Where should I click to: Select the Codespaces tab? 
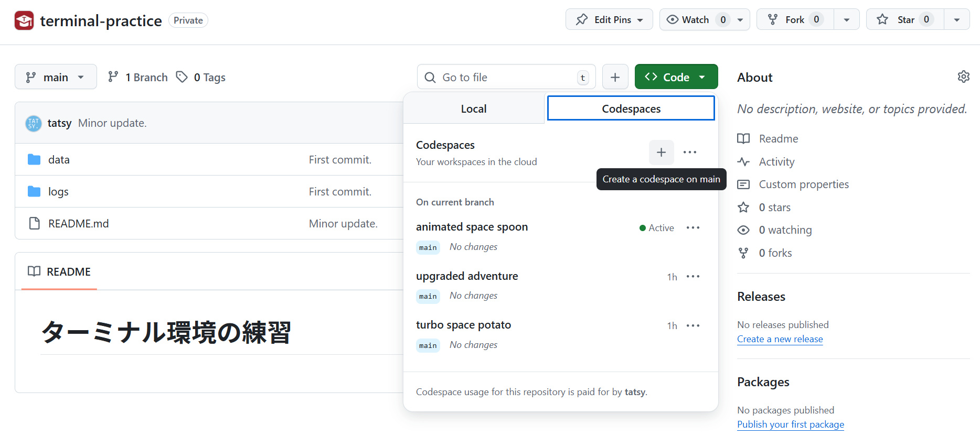point(631,109)
